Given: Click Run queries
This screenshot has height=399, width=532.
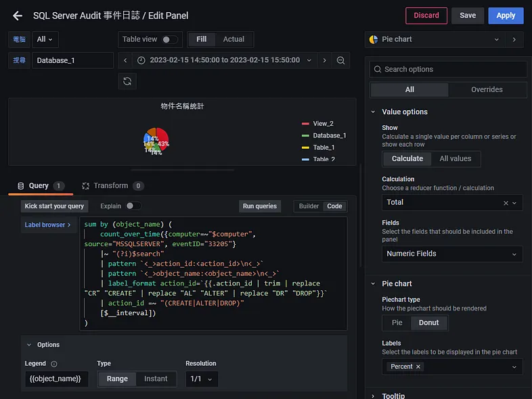Looking at the screenshot, I should 259,206.
